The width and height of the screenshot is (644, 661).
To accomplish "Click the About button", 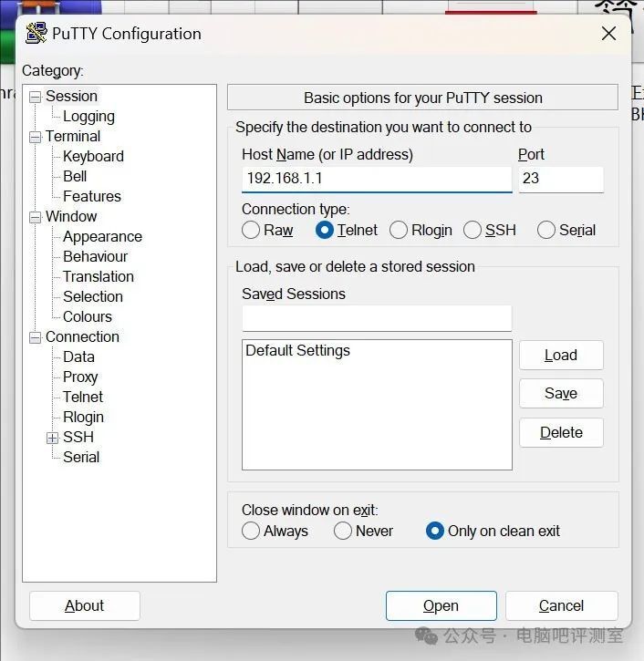I will 84,605.
